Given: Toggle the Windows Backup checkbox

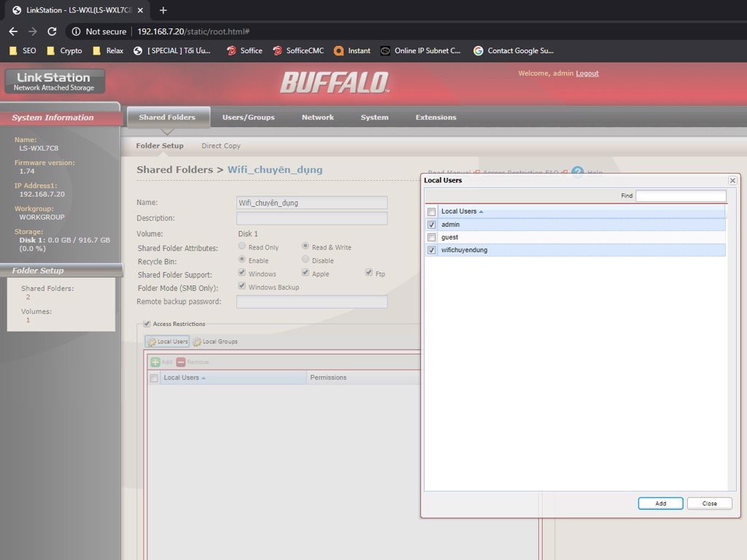Looking at the screenshot, I should tap(242, 286).
